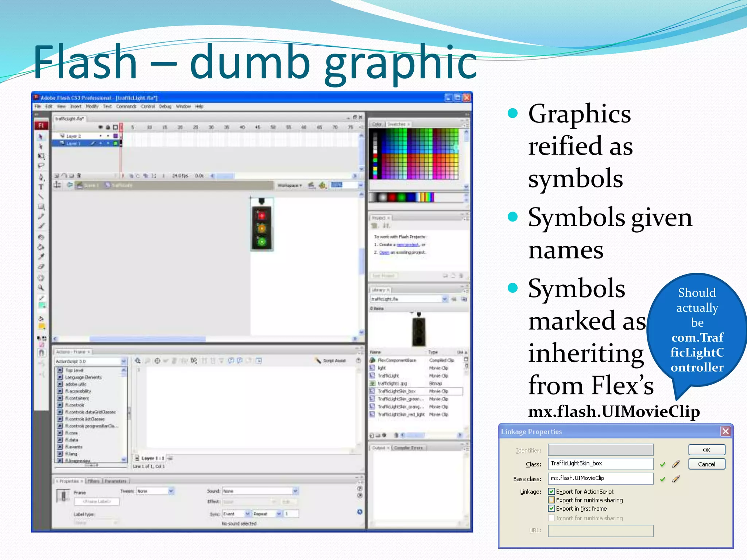747x560 pixels.
Task: Toggle Export for runtime sharing checkbox
Action: point(551,500)
